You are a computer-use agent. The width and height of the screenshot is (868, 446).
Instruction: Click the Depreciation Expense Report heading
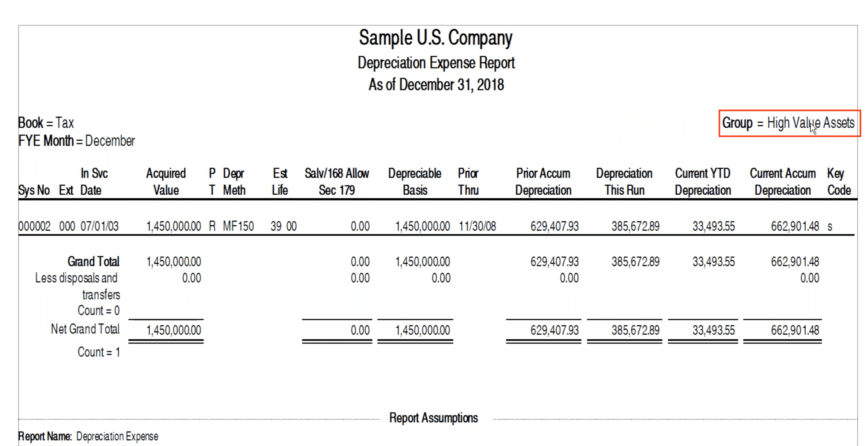pyautogui.click(x=436, y=63)
